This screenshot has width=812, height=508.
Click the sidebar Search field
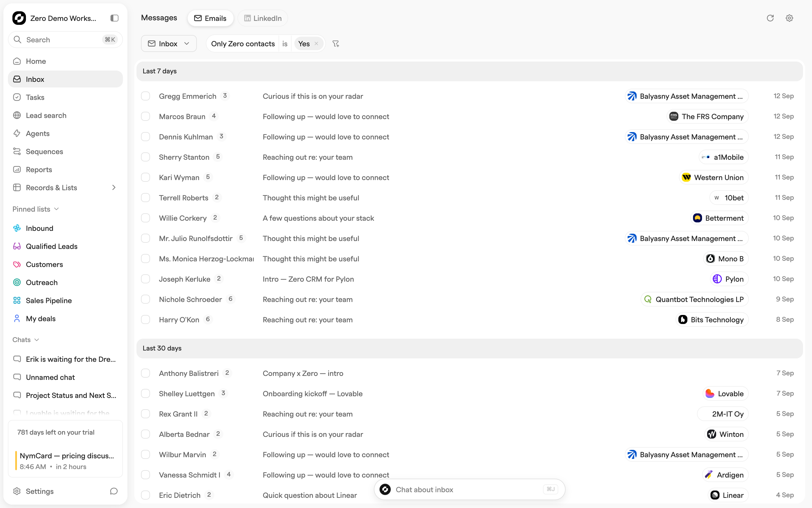coord(65,40)
